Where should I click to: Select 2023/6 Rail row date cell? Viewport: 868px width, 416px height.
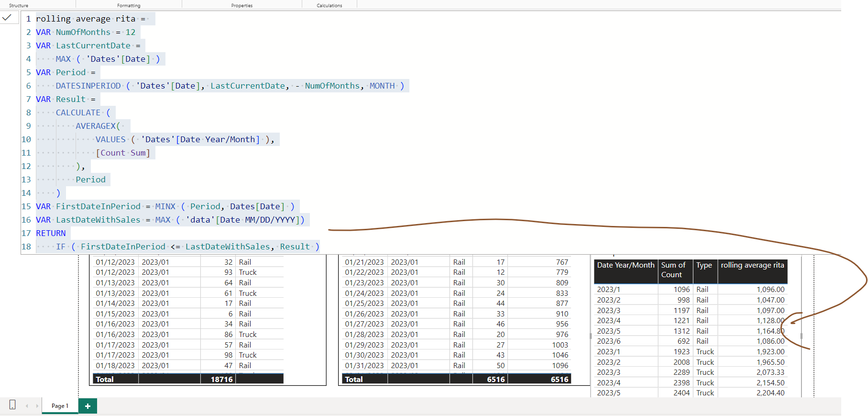click(x=608, y=341)
